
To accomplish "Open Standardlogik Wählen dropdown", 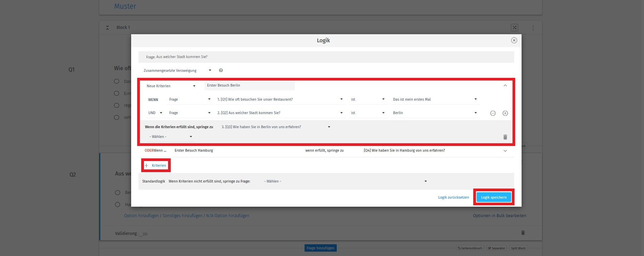I will point(345,181).
